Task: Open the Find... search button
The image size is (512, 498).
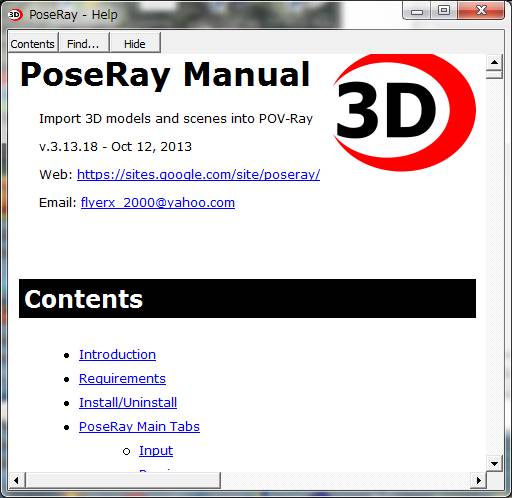Action: pos(84,43)
